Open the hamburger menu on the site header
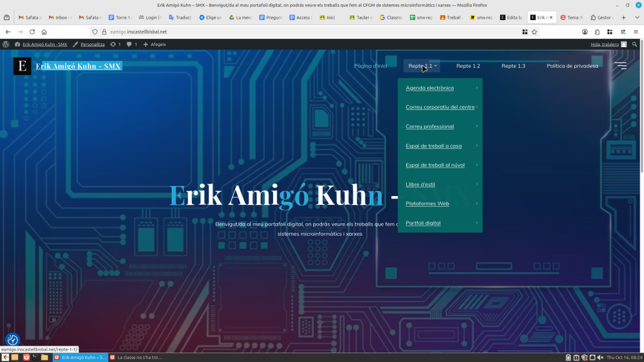The height and width of the screenshot is (362, 644). point(620,65)
